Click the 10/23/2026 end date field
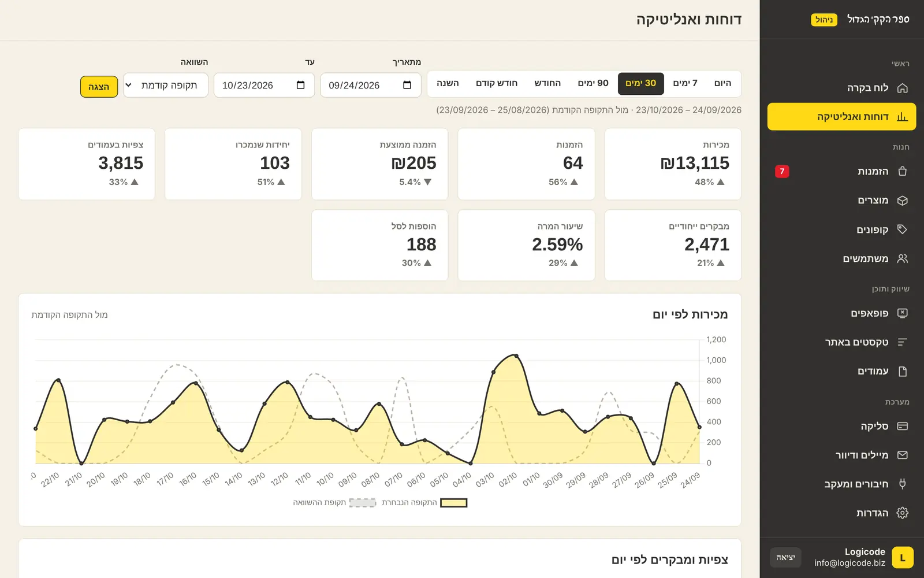Viewport: 924px width, 578px height. click(264, 85)
